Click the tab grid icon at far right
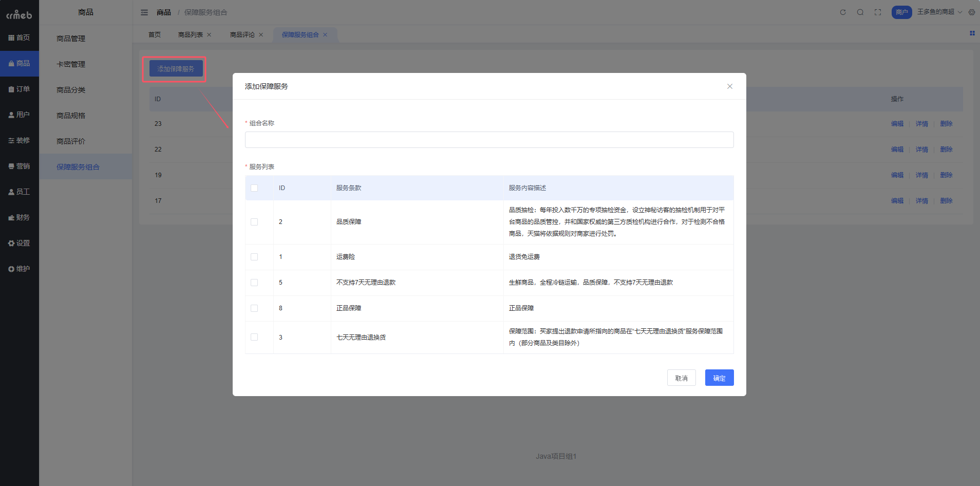This screenshot has width=980, height=486. coord(972,33)
